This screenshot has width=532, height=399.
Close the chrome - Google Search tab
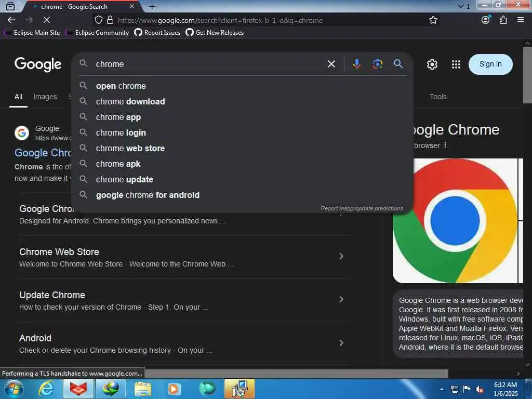click(x=132, y=6)
